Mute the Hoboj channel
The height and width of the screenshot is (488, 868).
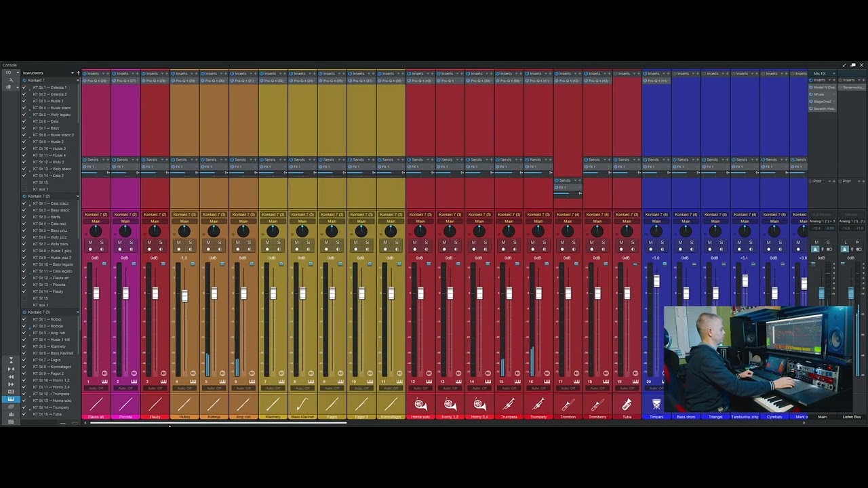pyautogui.click(x=179, y=242)
